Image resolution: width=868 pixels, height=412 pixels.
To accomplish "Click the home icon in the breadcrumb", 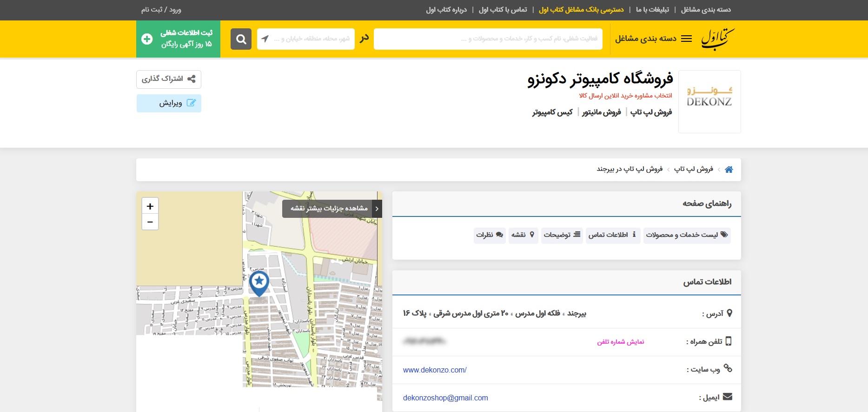I will [729, 170].
